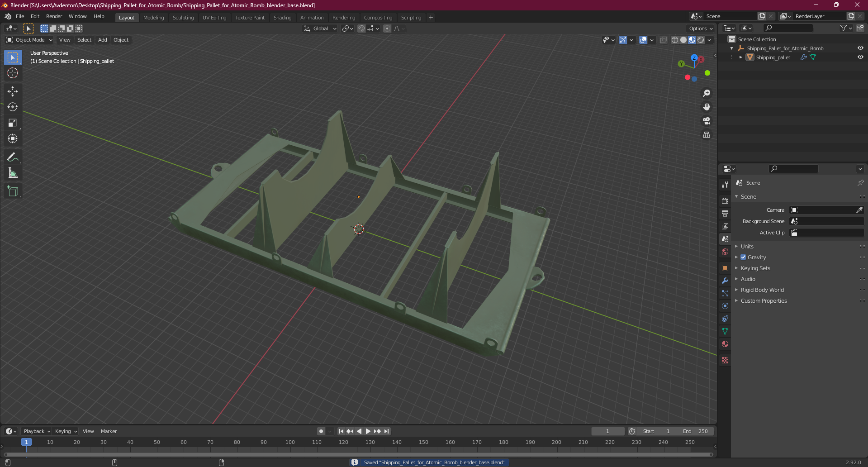
Task: Click the current frame number field
Action: point(607,431)
